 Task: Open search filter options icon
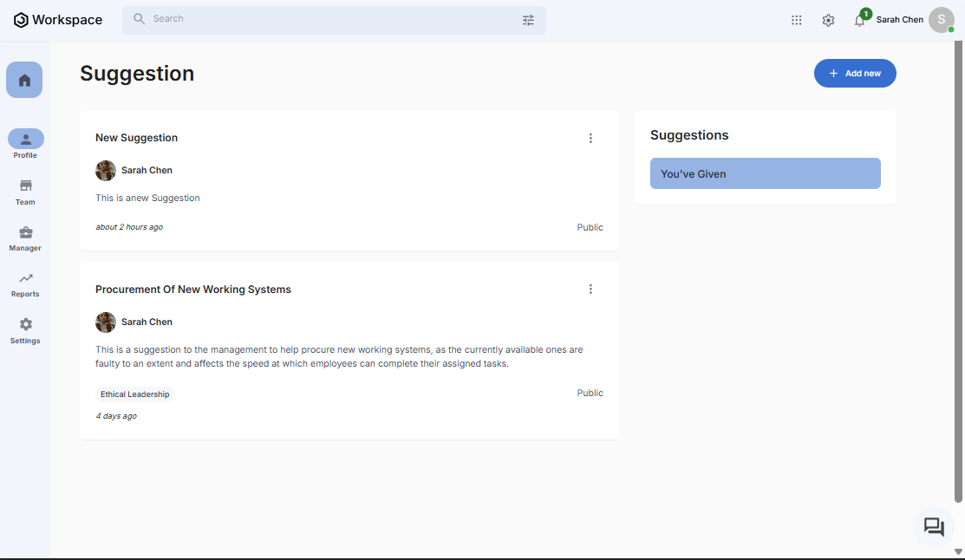pyautogui.click(x=528, y=20)
